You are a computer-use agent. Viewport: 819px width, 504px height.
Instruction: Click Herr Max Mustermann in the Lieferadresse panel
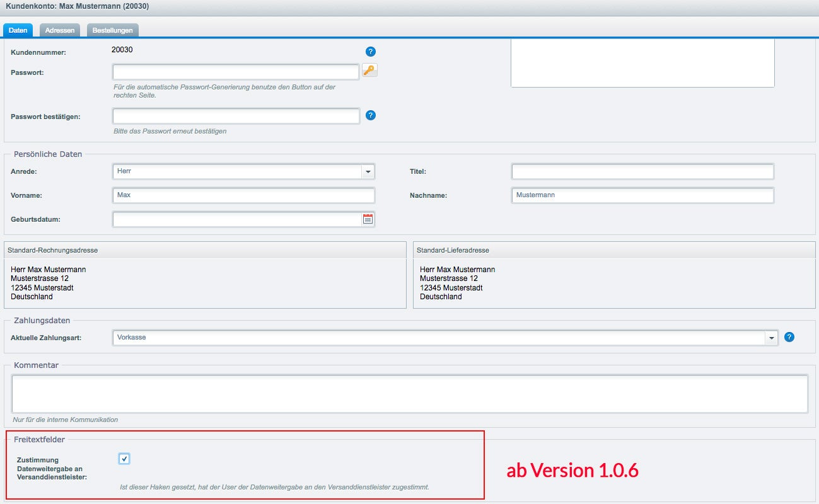point(458,270)
